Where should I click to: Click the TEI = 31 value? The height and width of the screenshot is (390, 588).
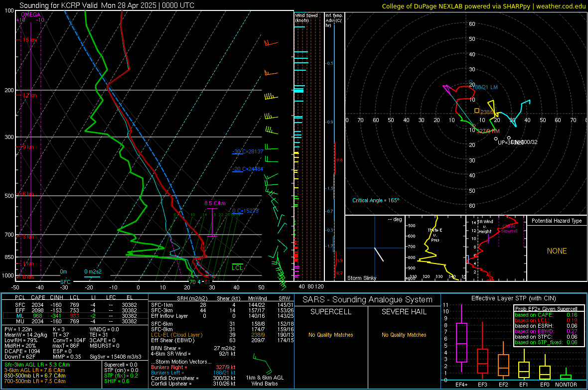(x=99, y=335)
